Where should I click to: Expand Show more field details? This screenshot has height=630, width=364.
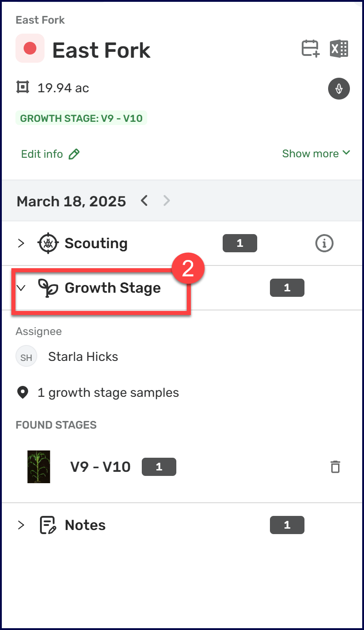point(316,154)
